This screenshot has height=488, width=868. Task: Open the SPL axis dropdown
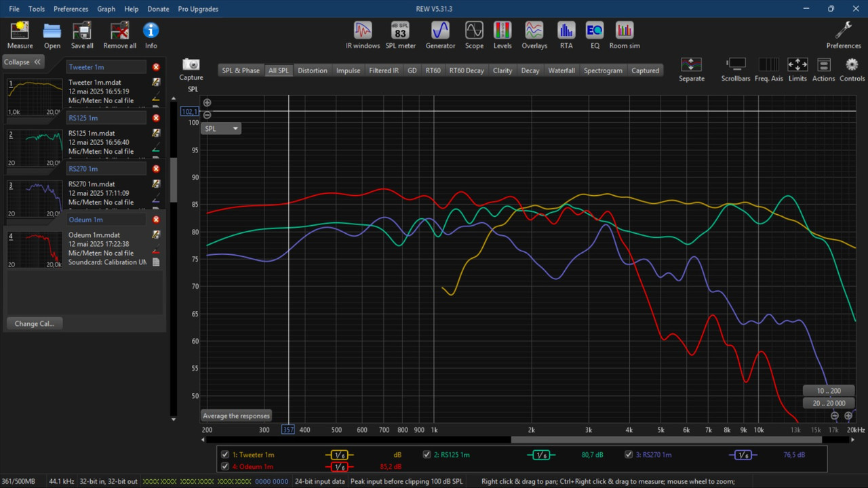pos(221,128)
